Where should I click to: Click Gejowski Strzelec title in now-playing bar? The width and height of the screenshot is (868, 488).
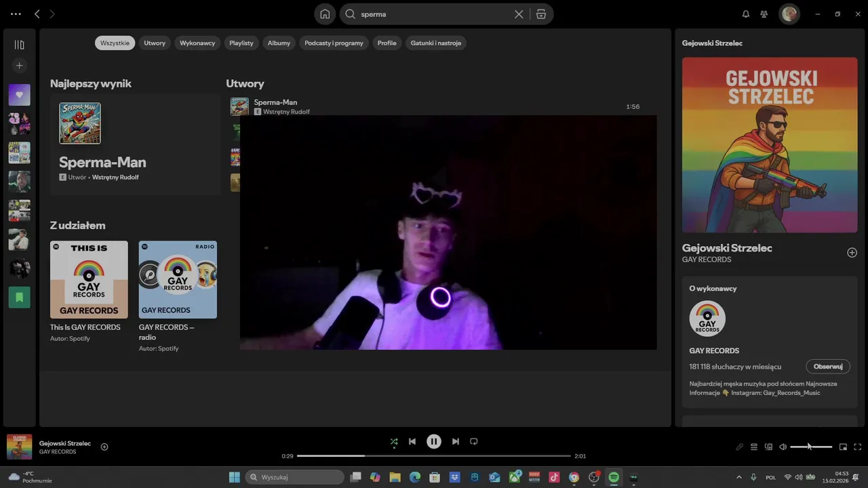click(65, 443)
